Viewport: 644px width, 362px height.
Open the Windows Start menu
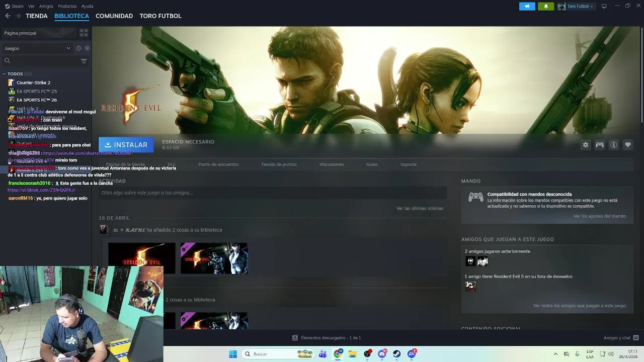(233, 354)
